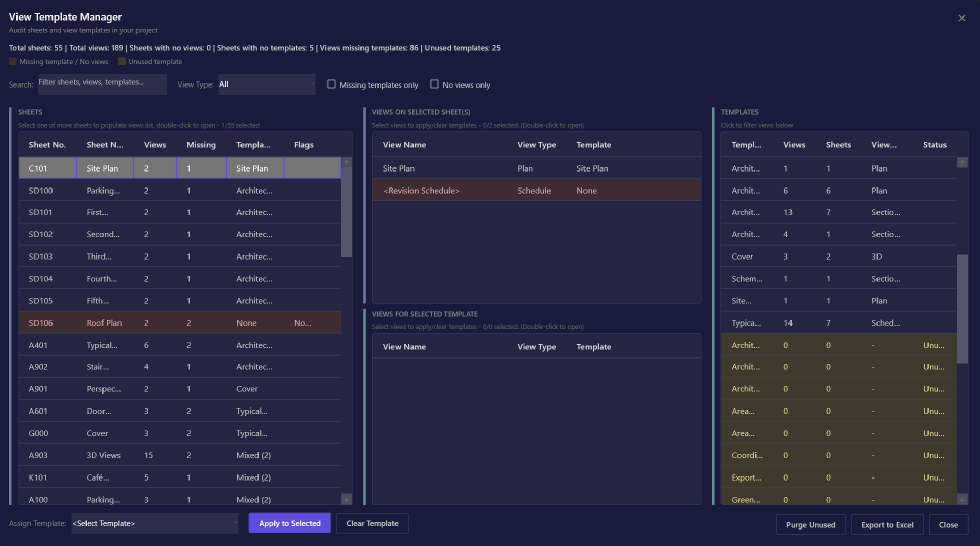Sort by the Status column in templates panel
Viewport: 980px width, 546px height.
coord(935,144)
